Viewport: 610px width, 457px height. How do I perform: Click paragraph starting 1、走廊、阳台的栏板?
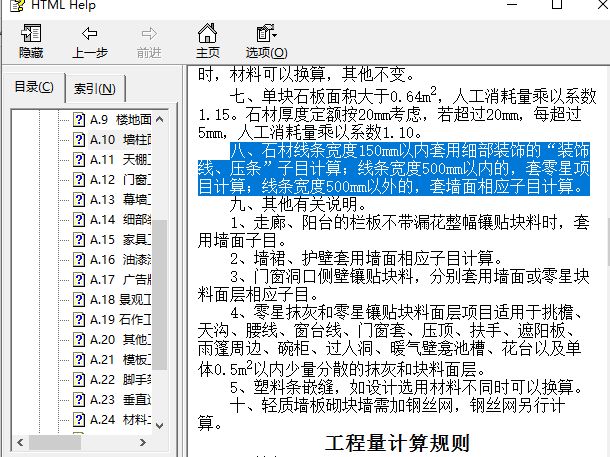[x=394, y=231]
